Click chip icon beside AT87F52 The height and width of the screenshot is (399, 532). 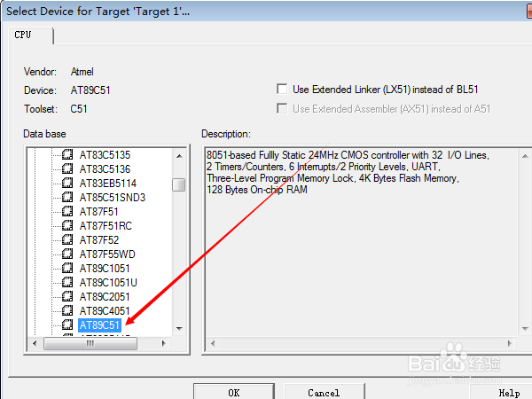(67, 240)
